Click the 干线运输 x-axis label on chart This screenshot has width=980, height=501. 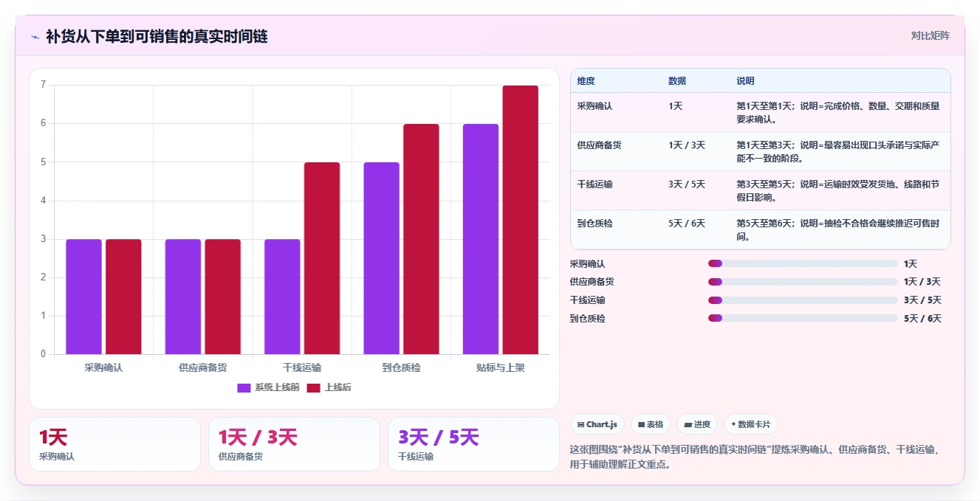pyautogui.click(x=302, y=367)
